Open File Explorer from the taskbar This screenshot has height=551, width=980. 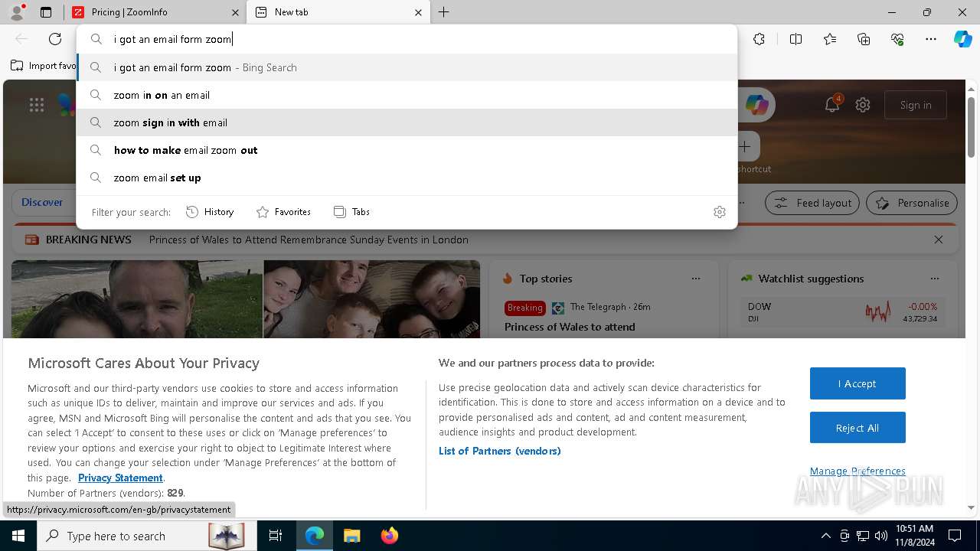pyautogui.click(x=351, y=536)
